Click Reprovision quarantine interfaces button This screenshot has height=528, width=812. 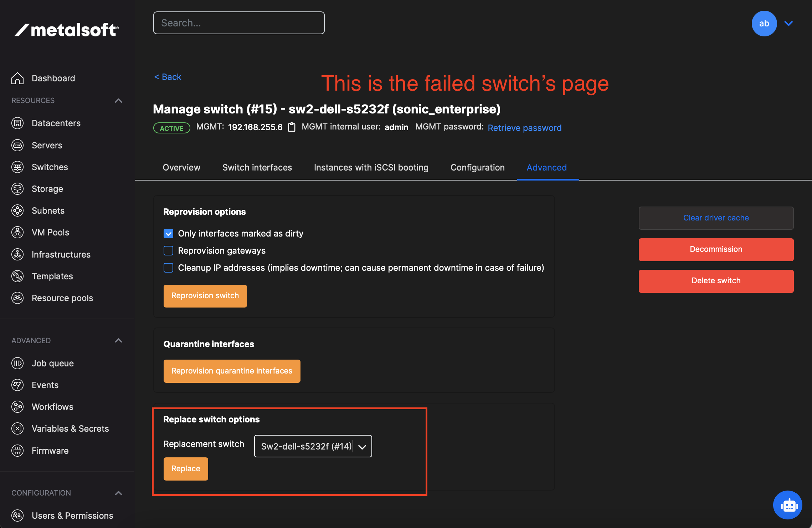coord(232,371)
